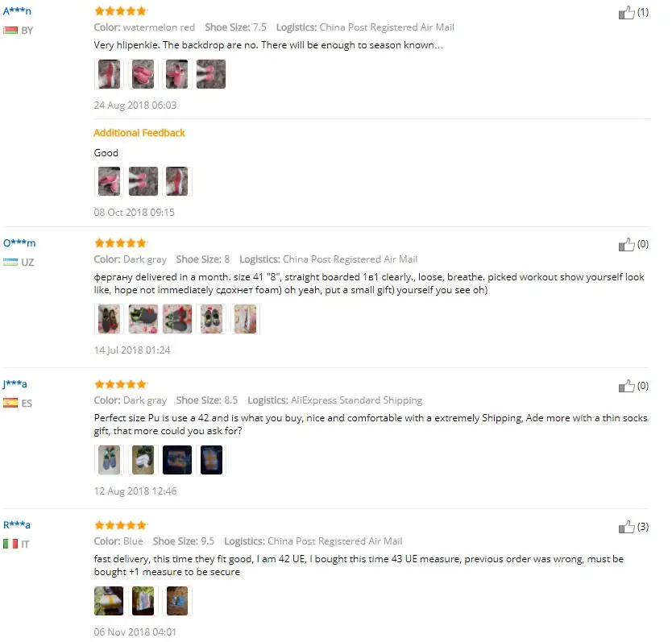Open first red shoe photo in A***n's review
Viewport: 672px width, 642px height.
(x=109, y=74)
